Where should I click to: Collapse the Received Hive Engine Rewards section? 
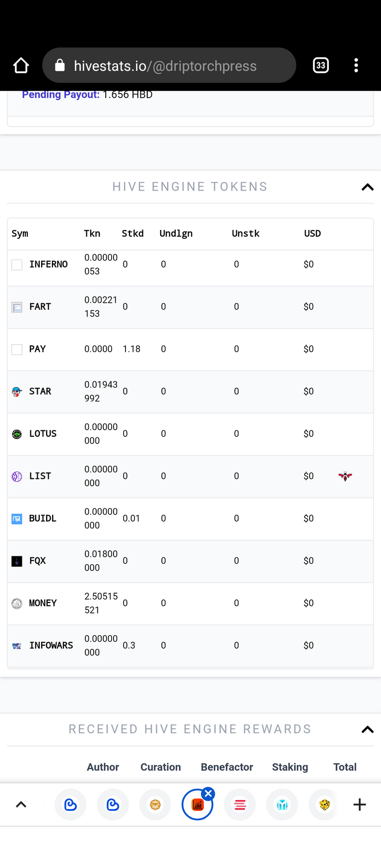(x=368, y=730)
